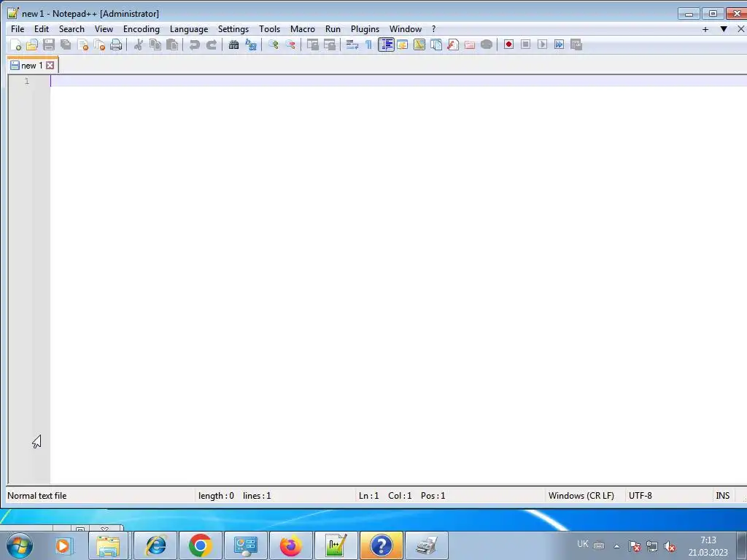Screen dimensions: 747x560
Task: Open the Language menu
Action: (x=189, y=29)
